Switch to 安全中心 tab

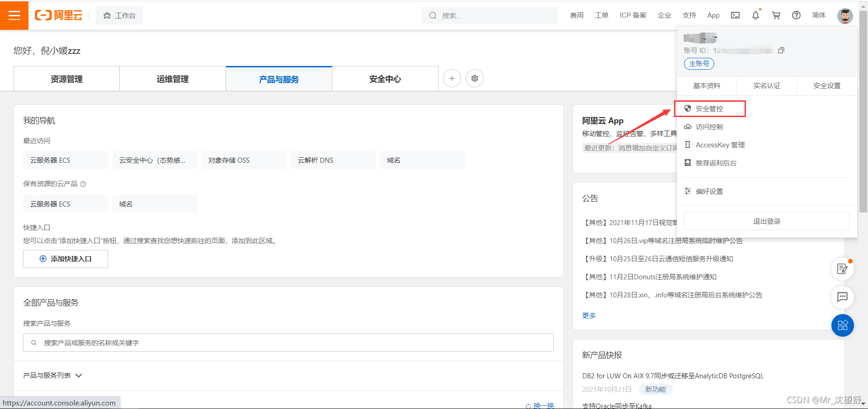point(385,79)
